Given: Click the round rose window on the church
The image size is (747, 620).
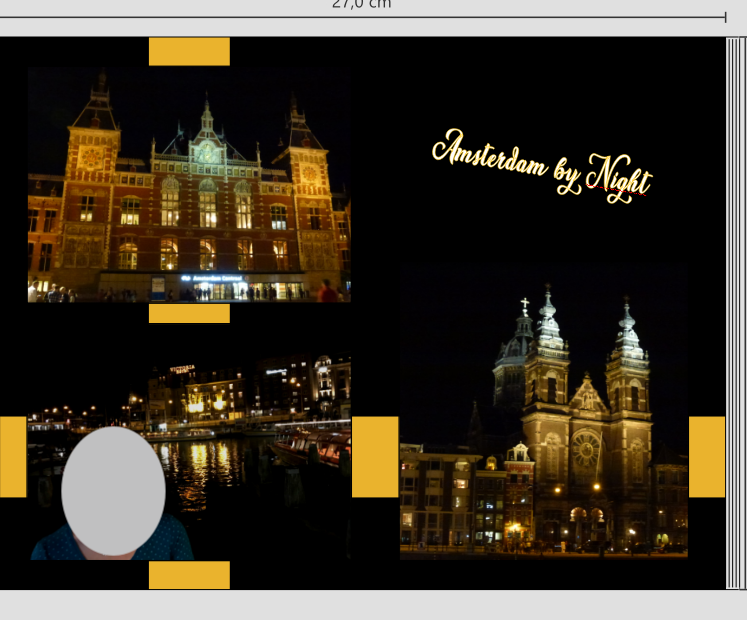Looking at the screenshot, I should pyautogui.click(x=585, y=450).
